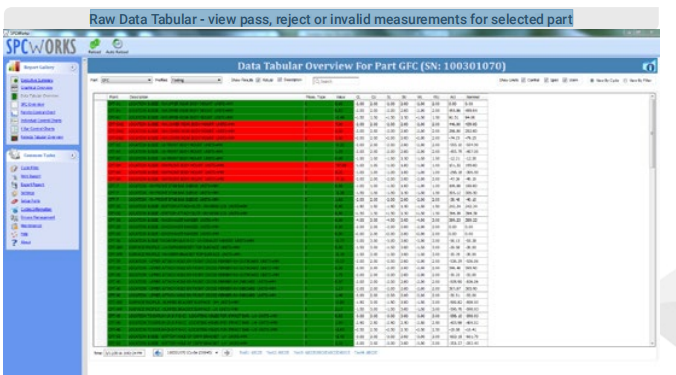676x375 pixels.
Task: Open the Process Management link
Action: 38,218
